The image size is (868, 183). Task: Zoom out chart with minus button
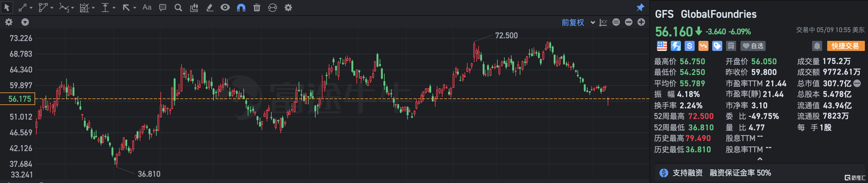[628, 22]
